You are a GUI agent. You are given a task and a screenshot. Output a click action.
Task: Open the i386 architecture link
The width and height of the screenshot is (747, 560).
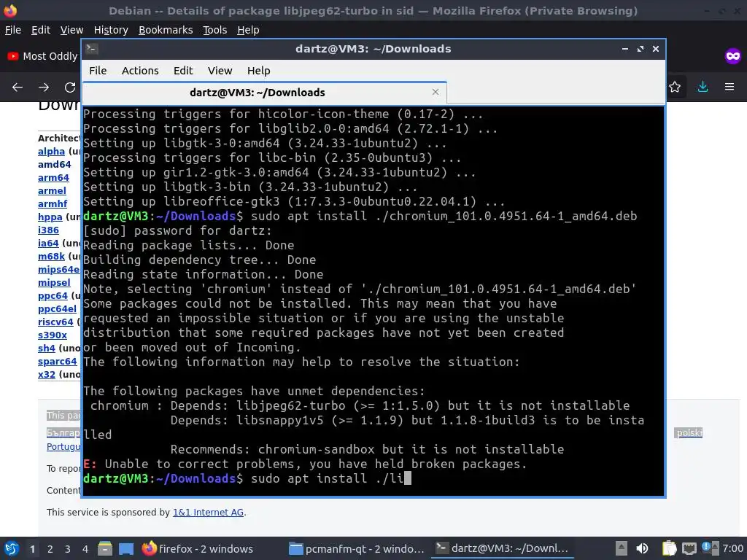[x=48, y=230]
